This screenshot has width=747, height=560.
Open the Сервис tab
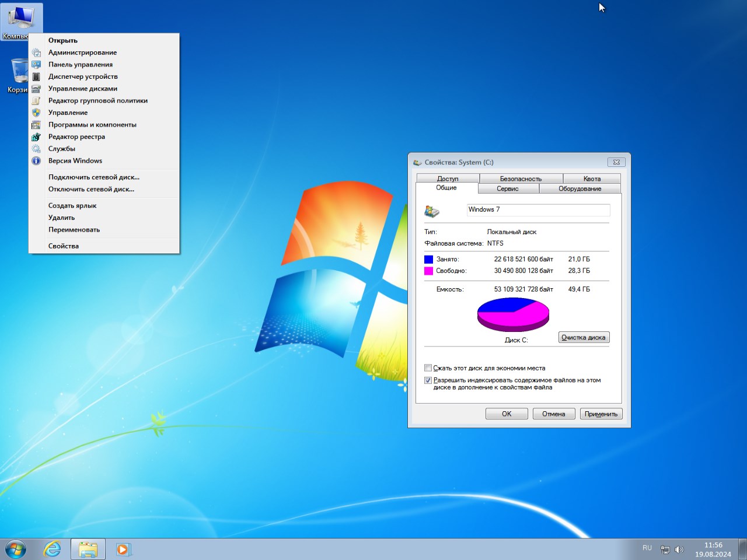[x=508, y=188]
